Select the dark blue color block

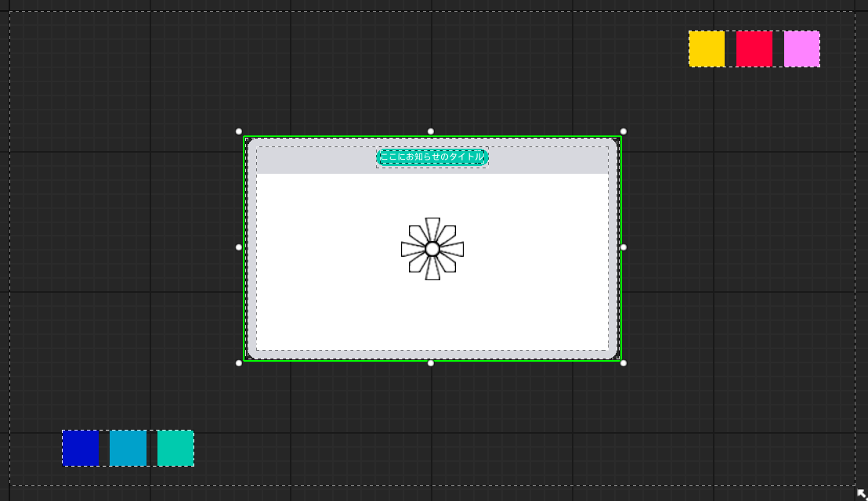81,448
